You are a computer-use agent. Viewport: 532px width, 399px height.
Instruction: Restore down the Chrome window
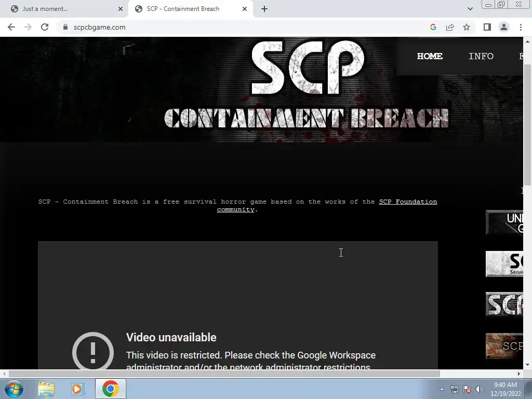[501, 5]
